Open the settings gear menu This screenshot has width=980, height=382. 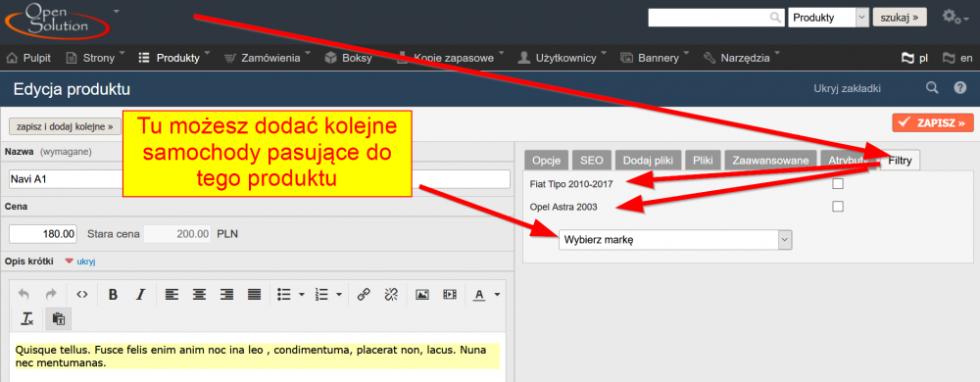click(x=955, y=17)
